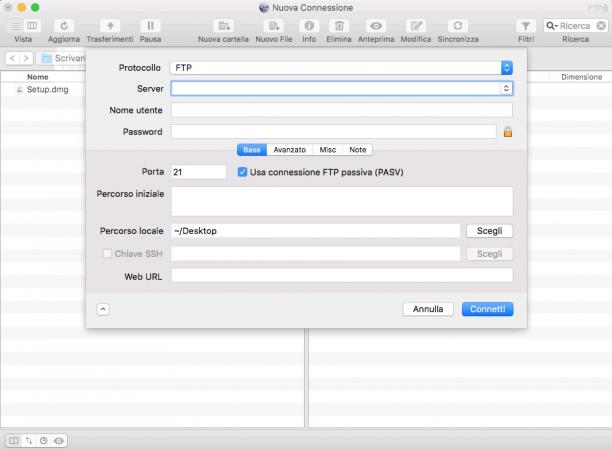The width and height of the screenshot is (612, 449).
Task: Open the Trasferimenti transfers icon
Action: [x=110, y=26]
